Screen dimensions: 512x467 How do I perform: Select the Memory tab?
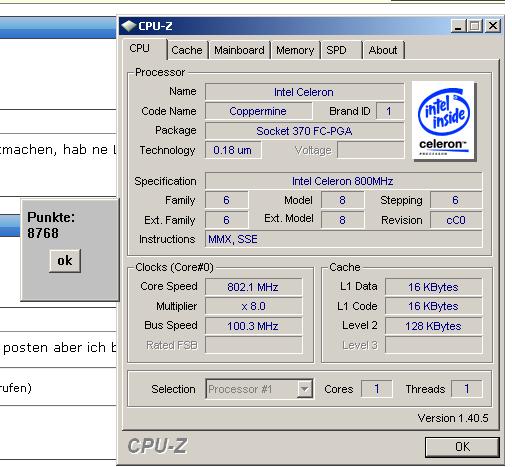pos(295,50)
